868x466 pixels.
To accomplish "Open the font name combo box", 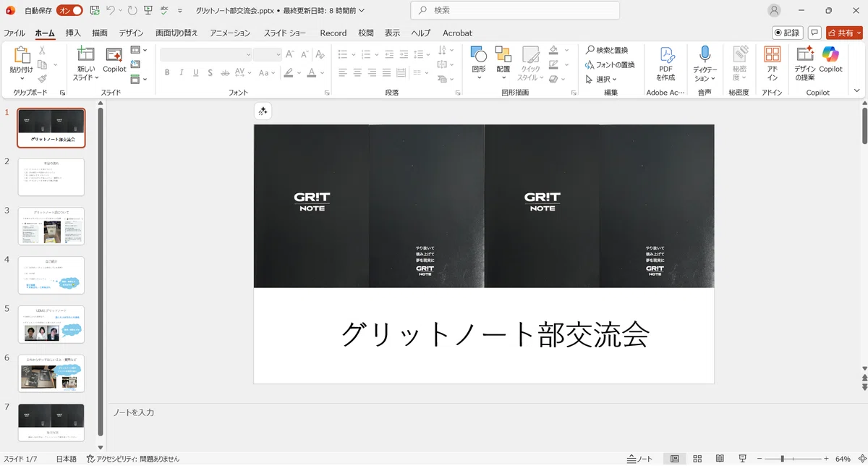I will click(x=206, y=54).
